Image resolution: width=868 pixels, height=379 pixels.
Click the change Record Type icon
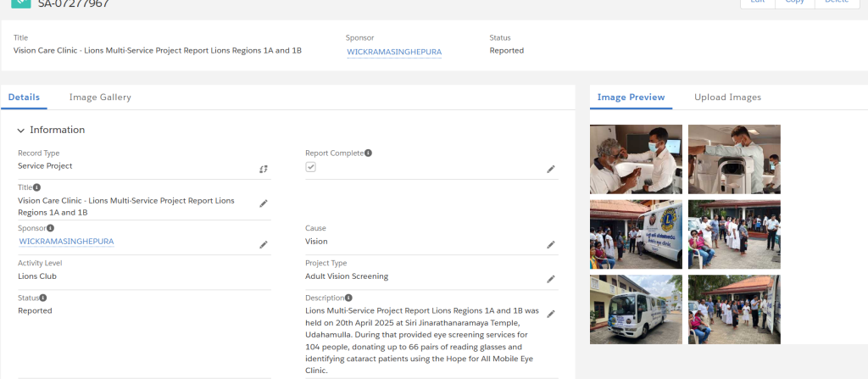pyautogui.click(x=264, y=169)
